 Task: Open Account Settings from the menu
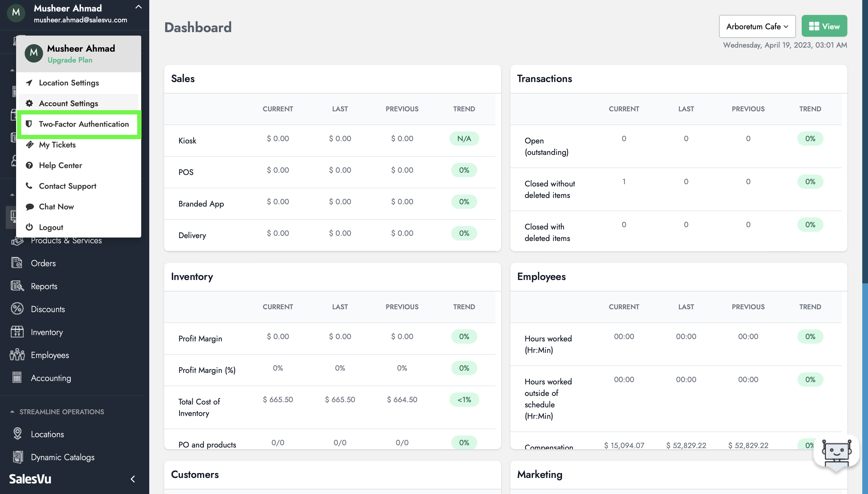tap(68, 104)
